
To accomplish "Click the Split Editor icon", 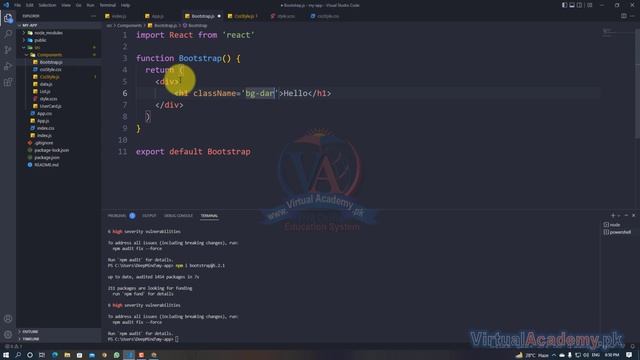I will (624, 16).
